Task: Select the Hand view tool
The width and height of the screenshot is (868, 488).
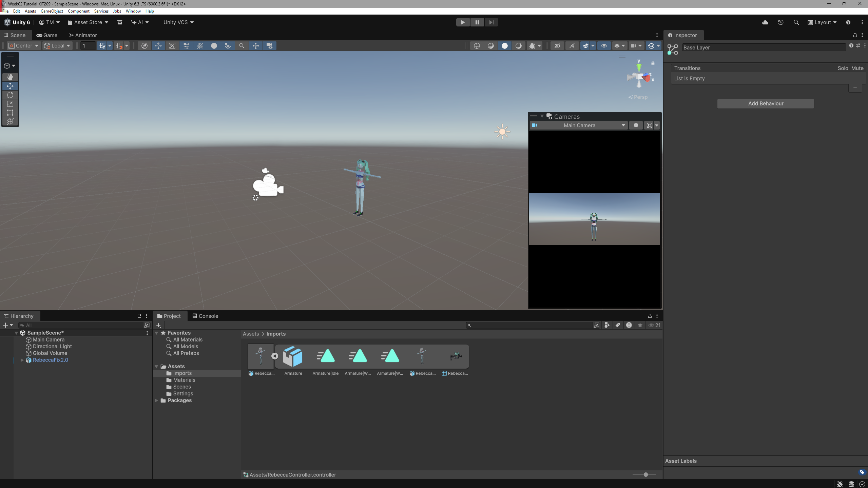Action: click(x=10, y=77)
